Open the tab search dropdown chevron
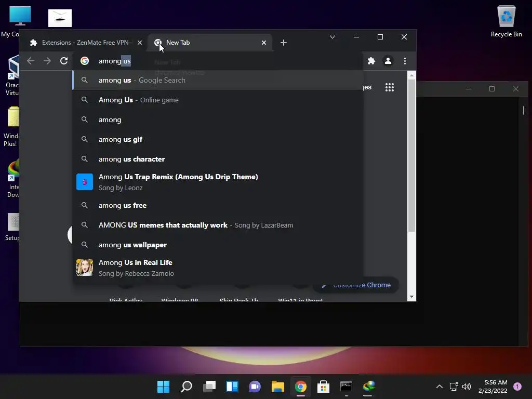Screen dimensions: 532x399 pos(332,37)
